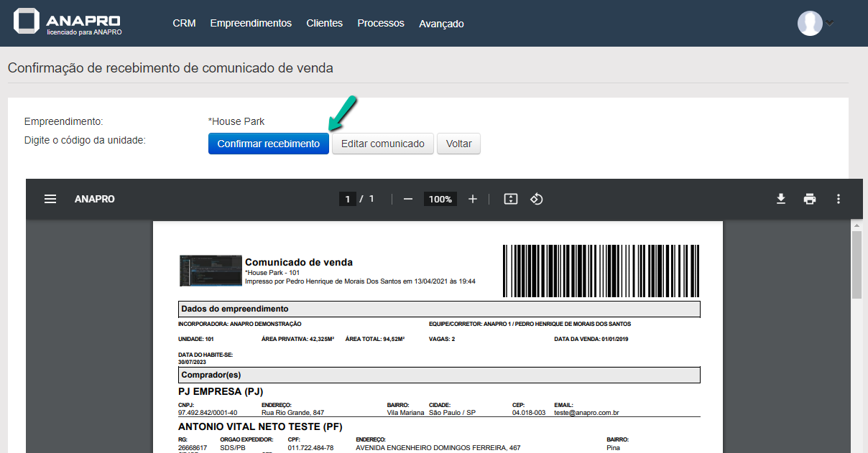Open the Clientes menu

(324, 23)
